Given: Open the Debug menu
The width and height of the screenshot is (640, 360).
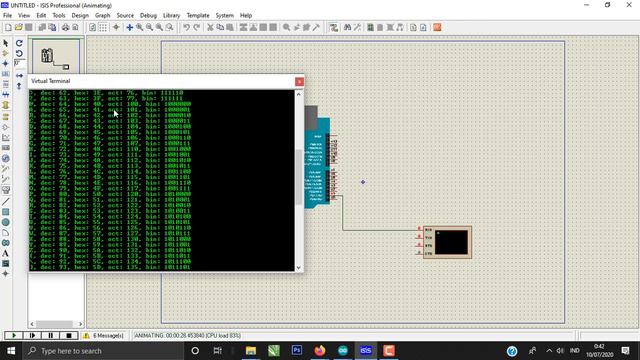Looking at the screenshot, I should (x=148, y=15).
